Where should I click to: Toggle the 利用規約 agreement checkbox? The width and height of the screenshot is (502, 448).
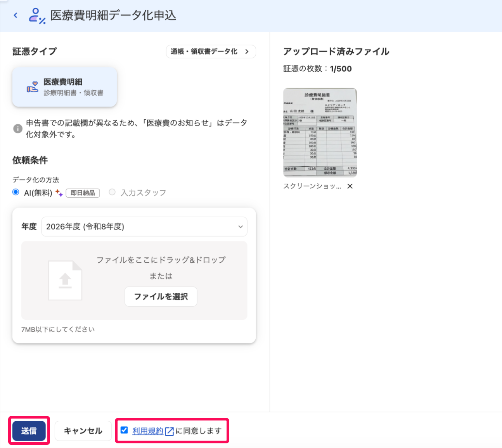(x=124, y=430)
